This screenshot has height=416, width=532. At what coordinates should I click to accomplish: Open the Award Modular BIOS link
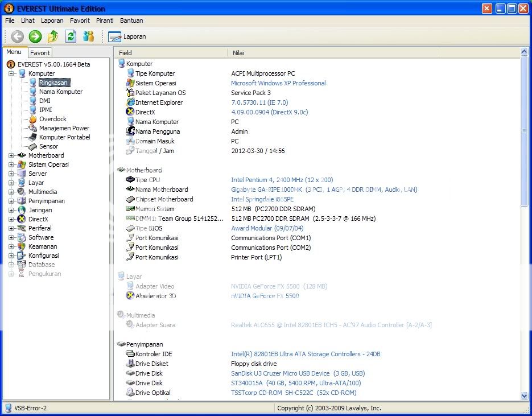pos(267,228)
